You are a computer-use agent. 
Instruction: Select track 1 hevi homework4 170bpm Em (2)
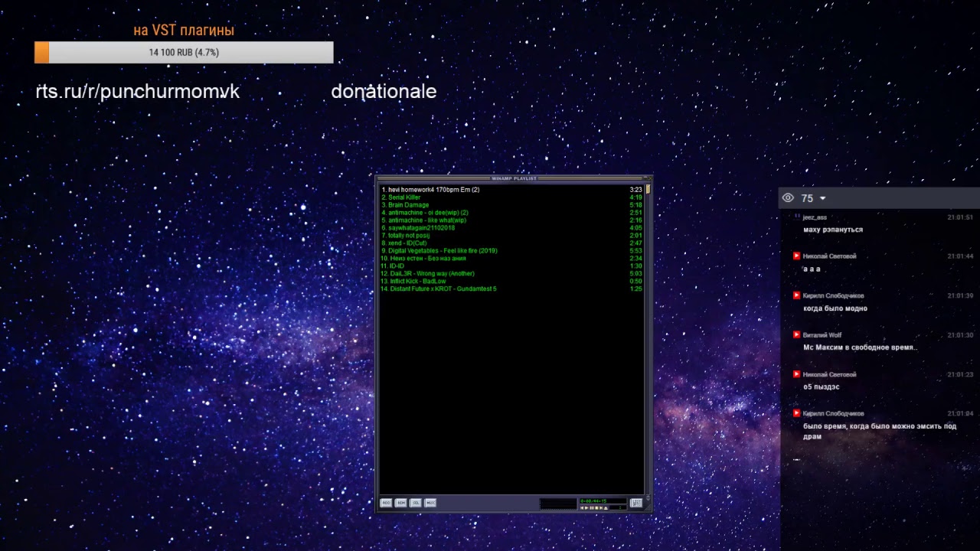tap(511, 190)
